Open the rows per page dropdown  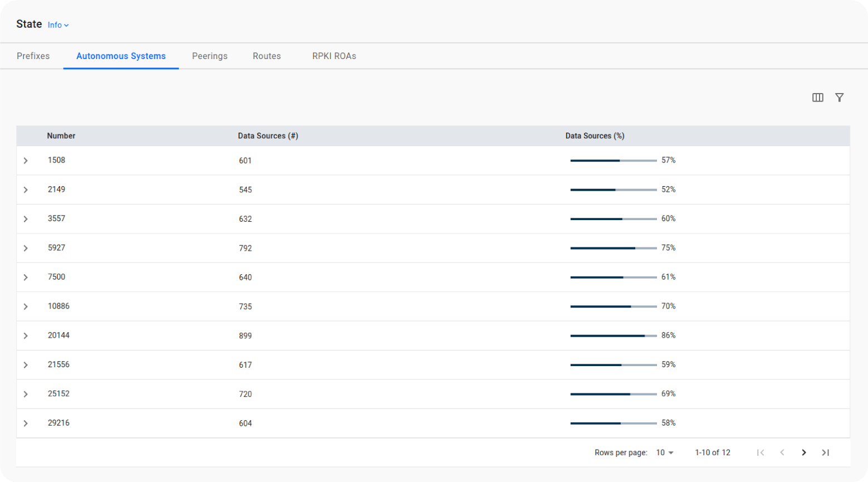(x=665, y=452)
